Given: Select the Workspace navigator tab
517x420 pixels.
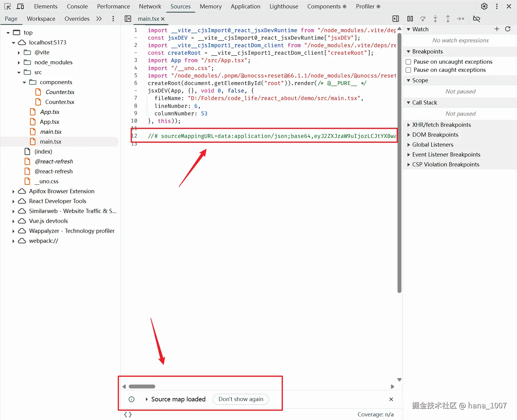Looking at the screenshot, I should coord(41,19).
